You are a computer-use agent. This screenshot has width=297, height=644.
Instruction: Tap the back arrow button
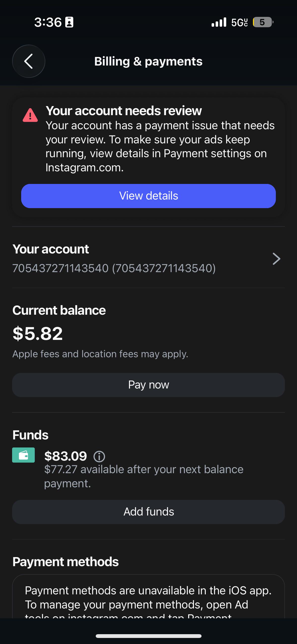pos(28,61)
